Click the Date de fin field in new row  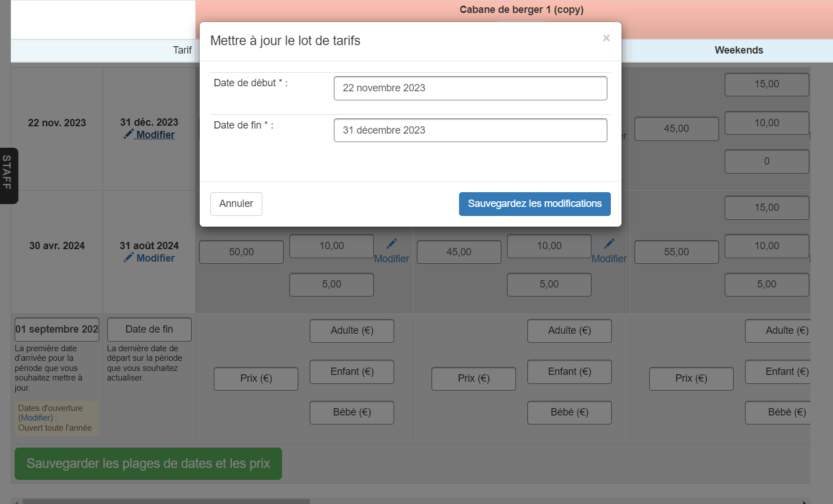point(149,329)
